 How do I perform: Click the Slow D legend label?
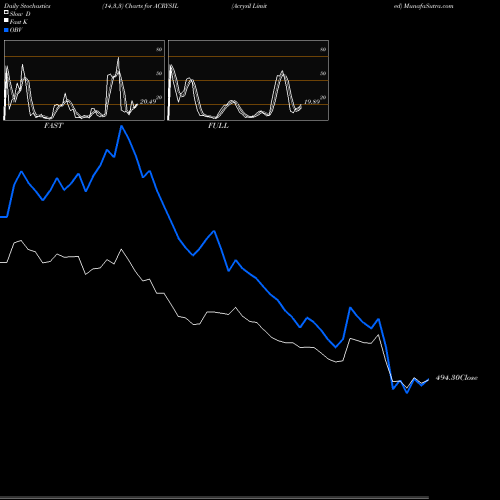pyautogui.click(x=20, y=14)
